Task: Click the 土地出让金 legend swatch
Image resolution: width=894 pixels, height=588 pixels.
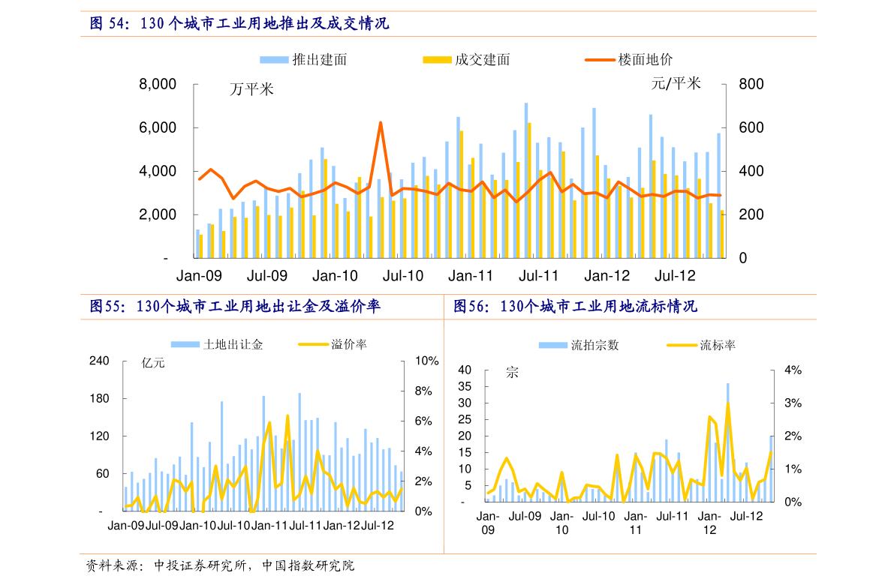Action: 185,344
